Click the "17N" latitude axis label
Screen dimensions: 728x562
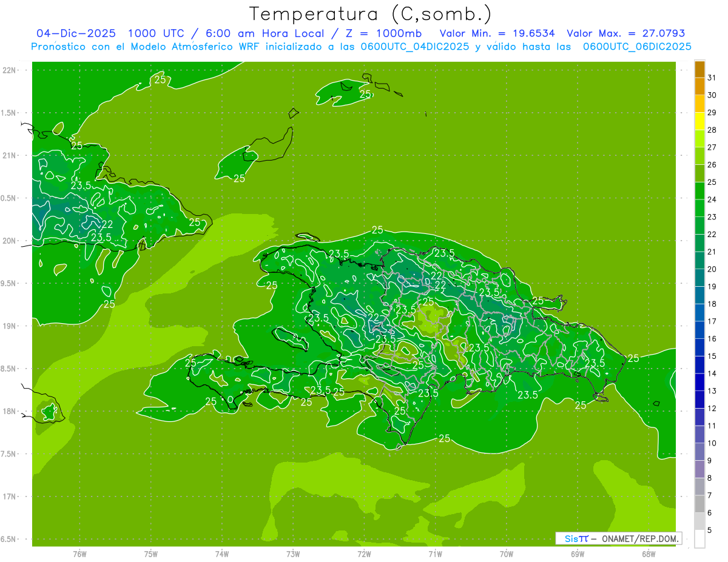tap(10, 497)
